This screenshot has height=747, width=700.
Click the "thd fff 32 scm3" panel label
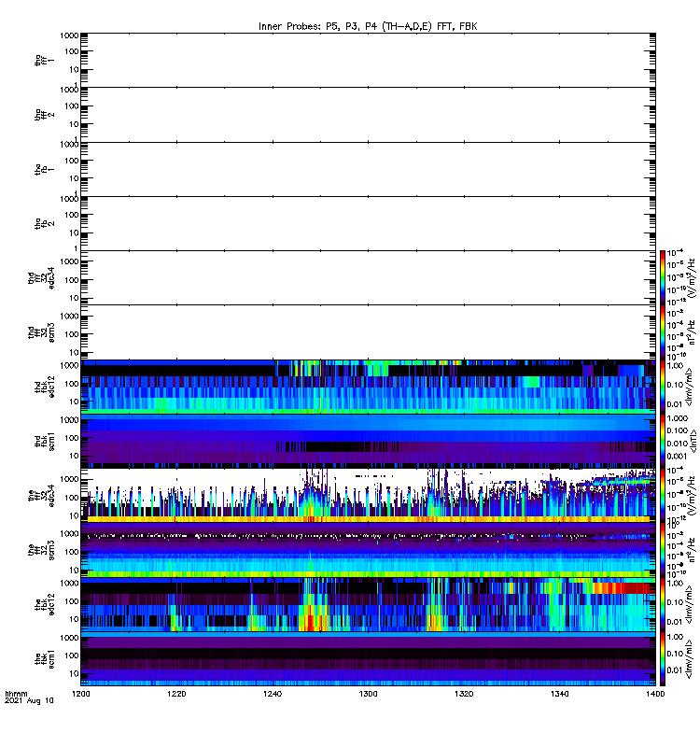point(41,332)
